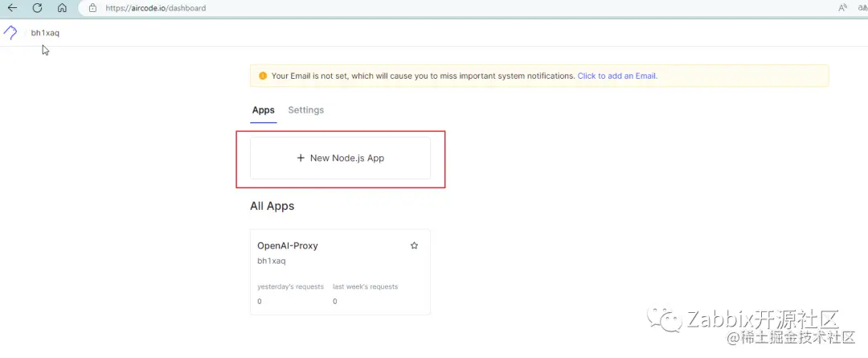This screenshot has width=868, height=358.
Task: Click the AirCode logo icon
Action: (x=10, y=33)
